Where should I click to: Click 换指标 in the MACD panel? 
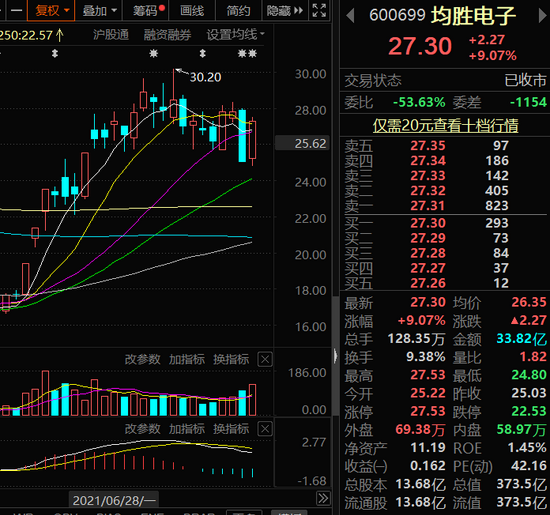tap(231, 429)
